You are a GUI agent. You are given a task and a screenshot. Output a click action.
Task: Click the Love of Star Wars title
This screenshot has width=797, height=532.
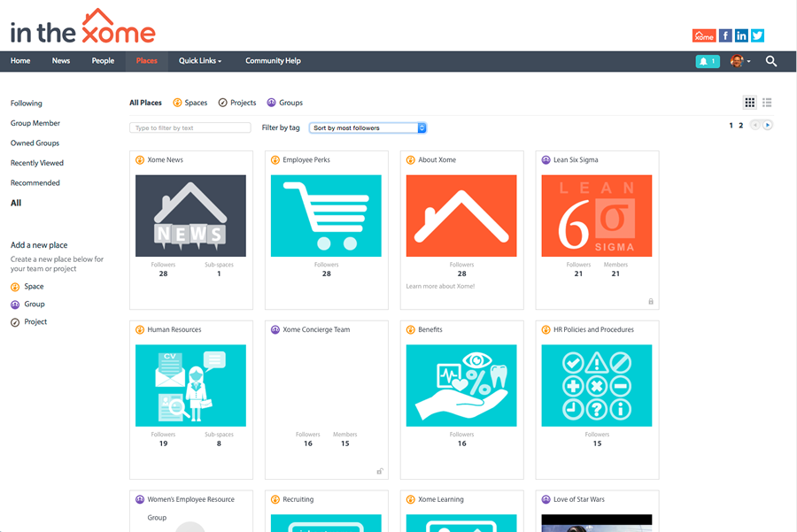click(579, 499)
